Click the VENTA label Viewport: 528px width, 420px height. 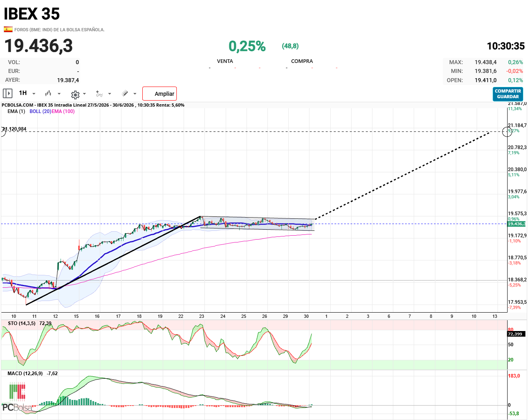[225, 61]
